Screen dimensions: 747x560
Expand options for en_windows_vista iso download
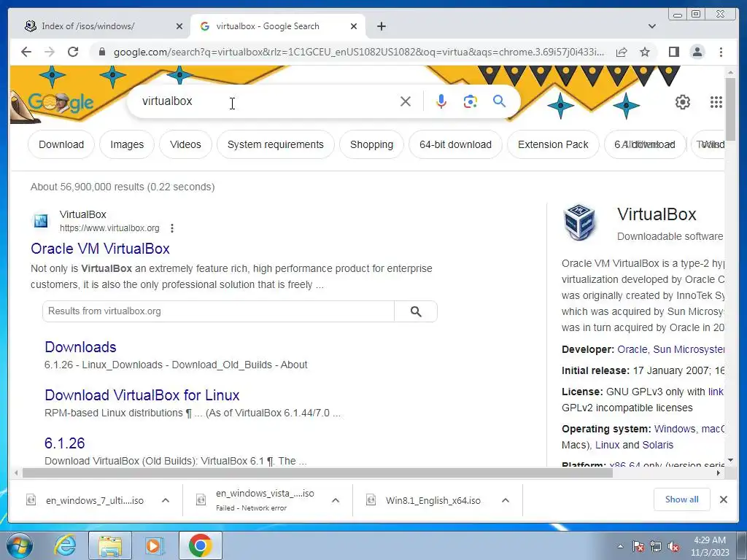coord(336,500)
